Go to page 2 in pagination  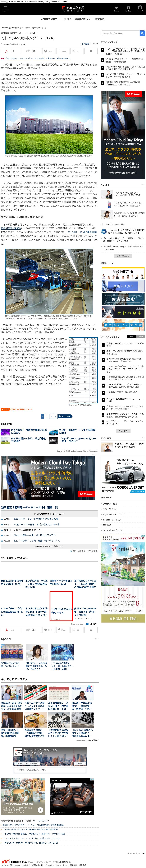point(47,416)
